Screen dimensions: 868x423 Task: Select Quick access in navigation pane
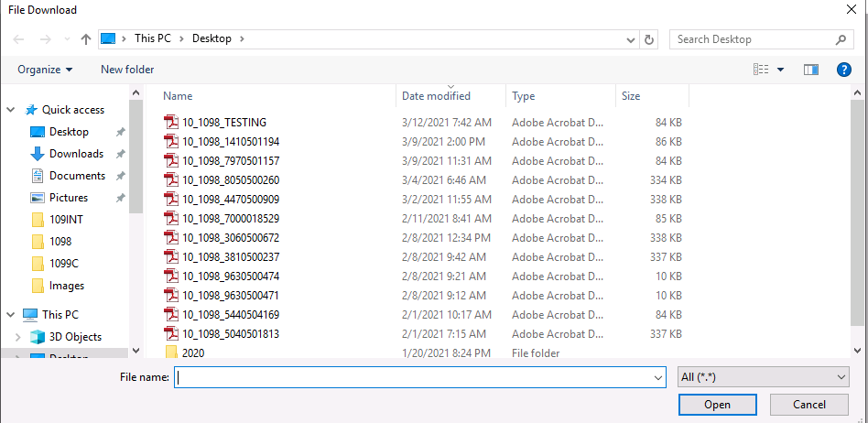[72, 110]
